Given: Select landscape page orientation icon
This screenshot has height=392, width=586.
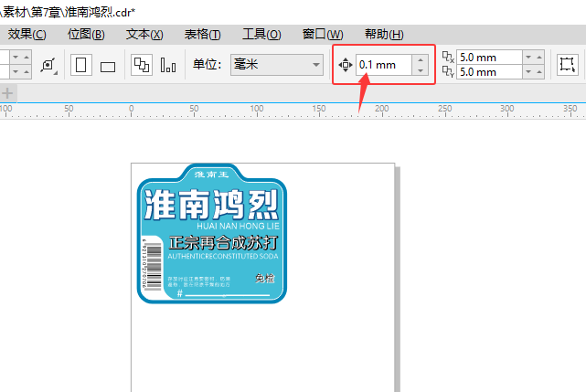Looking at the screenshot, I should tap(108, 67).
